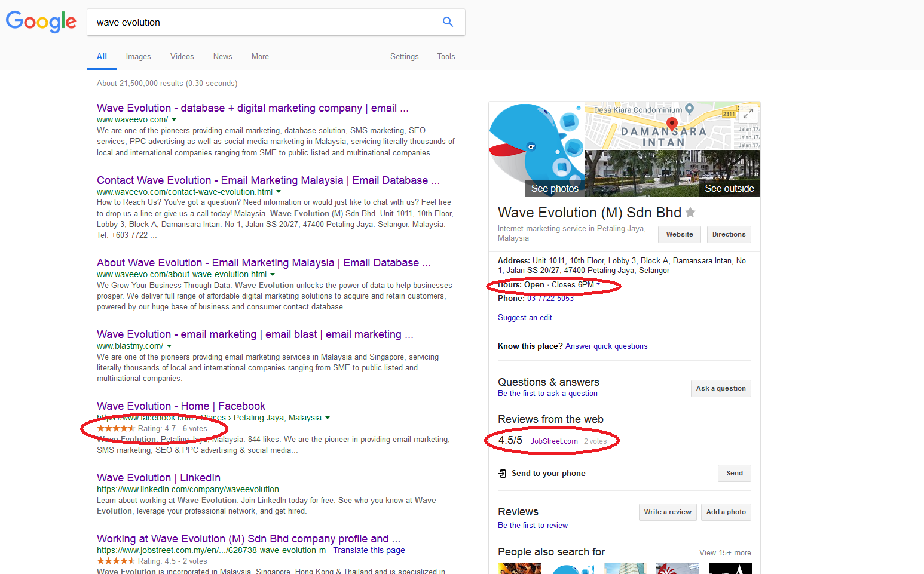Open dropdown arrow next to www.blastmy.com/
The image size is (924, 574).
(169, 346)
